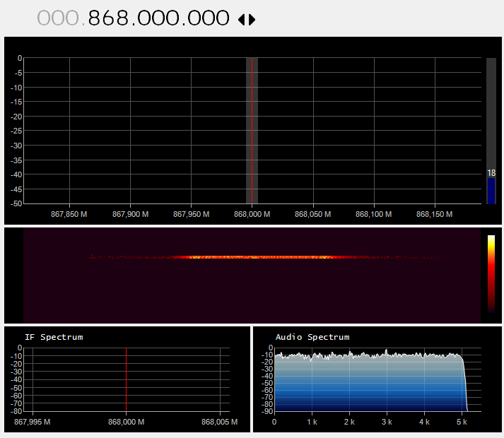The width and height of the screenshot is (504, 438).
Task: Click the 4 k label in Audio Spectrum
Action: pos(424,422)
